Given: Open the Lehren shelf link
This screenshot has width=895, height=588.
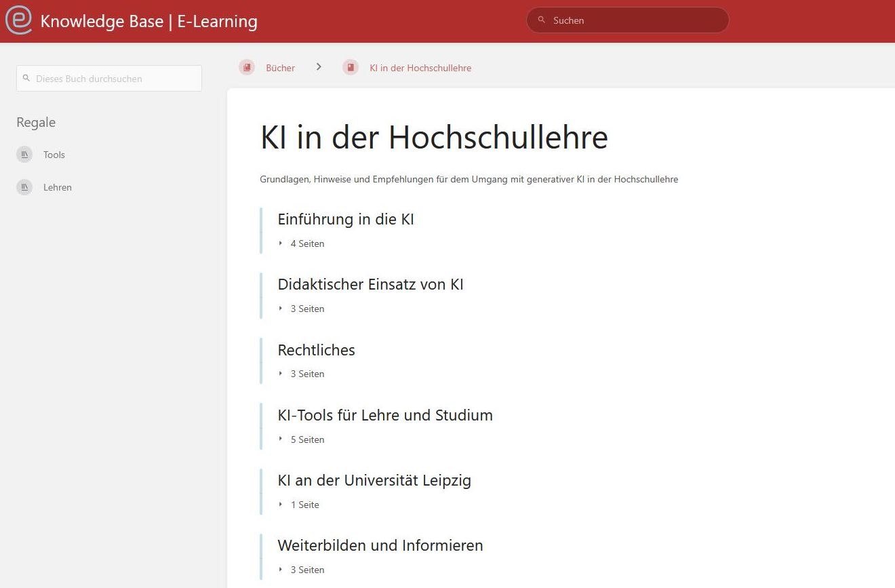Looking at the screenshot, I should pos(58,187).
